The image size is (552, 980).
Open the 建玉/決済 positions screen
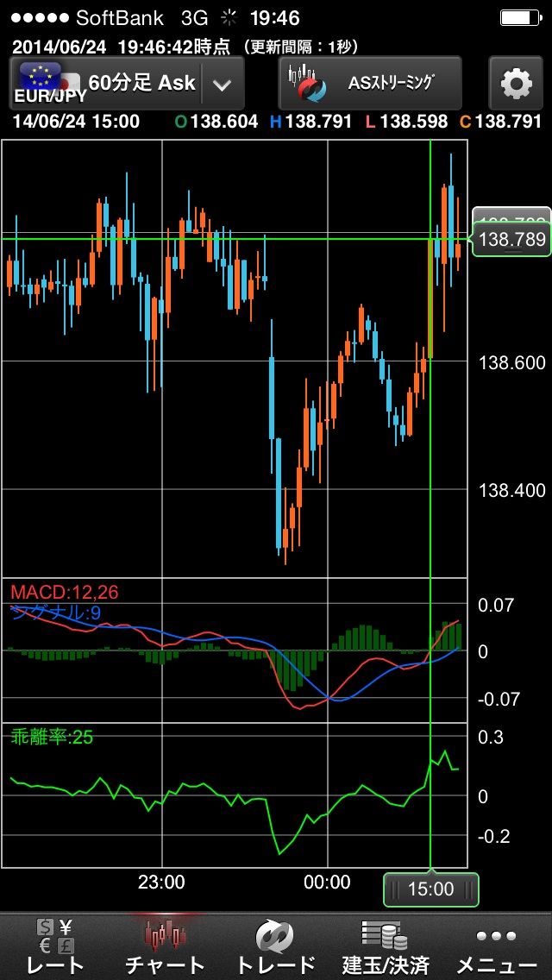(x=386, y=945)
